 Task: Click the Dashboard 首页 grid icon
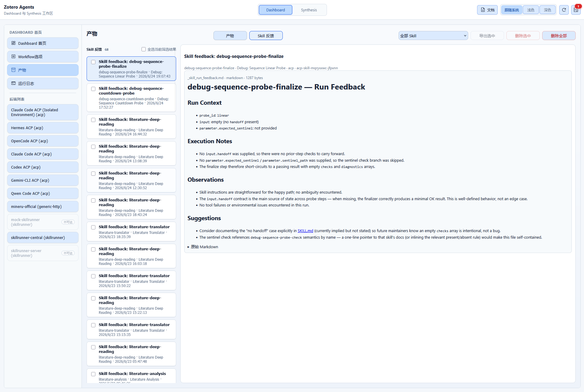13,43
